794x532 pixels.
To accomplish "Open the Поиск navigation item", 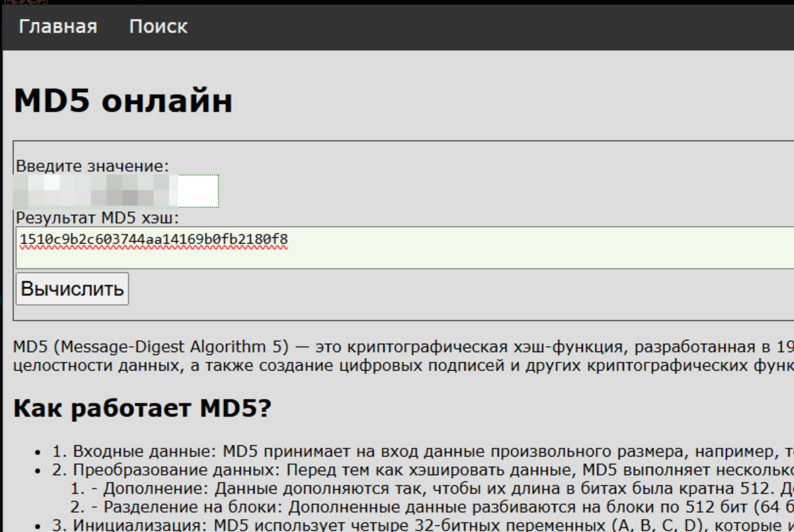I will click(158, 27).
